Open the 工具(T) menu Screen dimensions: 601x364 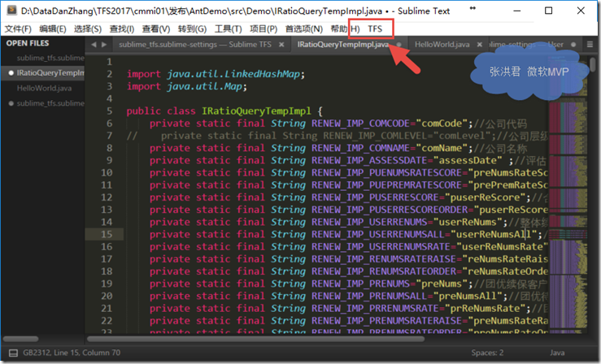pyautogui.click(x=228, y=29)
